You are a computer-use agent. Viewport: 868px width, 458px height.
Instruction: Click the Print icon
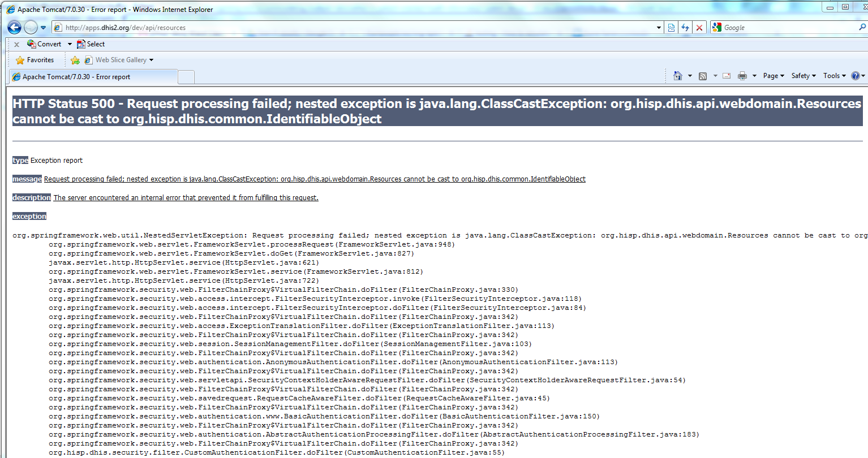742,76
